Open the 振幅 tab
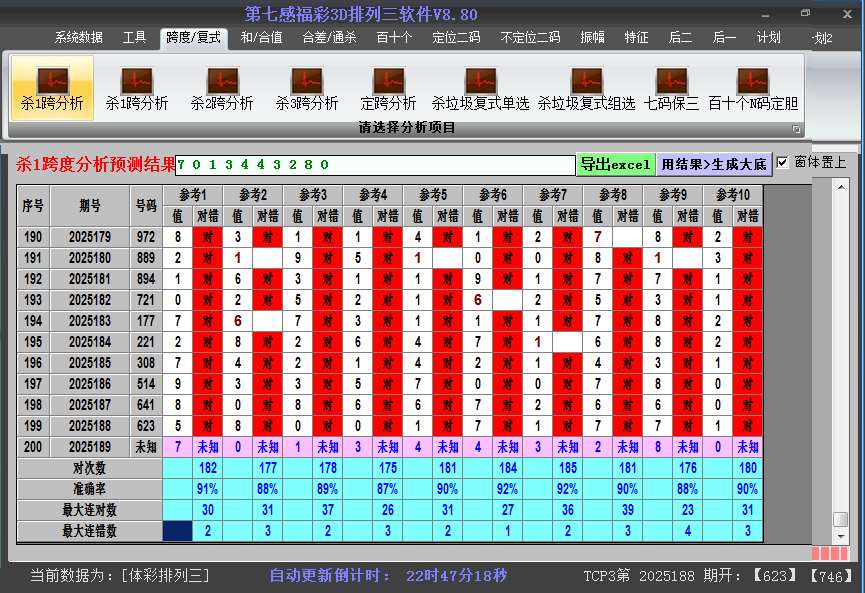This screenshot has width=865, height=593. [x=592, y=38]
